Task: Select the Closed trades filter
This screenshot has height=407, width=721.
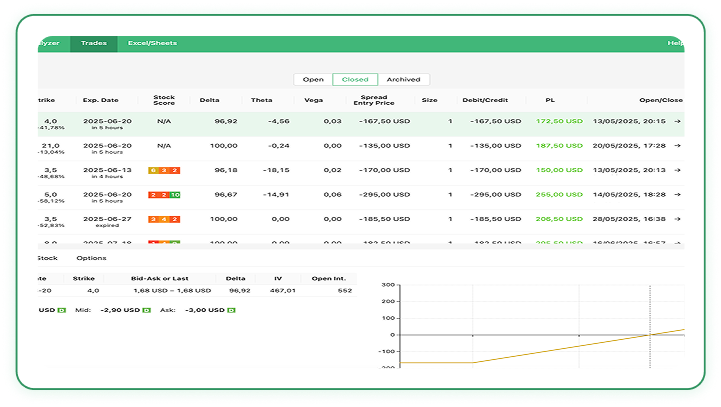Action: tap(355, 80)
